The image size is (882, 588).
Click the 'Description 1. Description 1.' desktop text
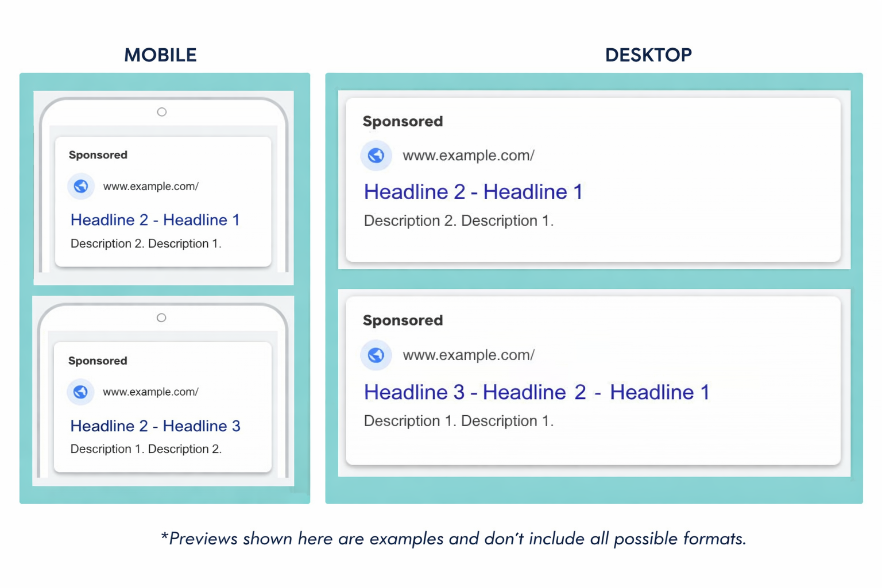click(458, 421)
